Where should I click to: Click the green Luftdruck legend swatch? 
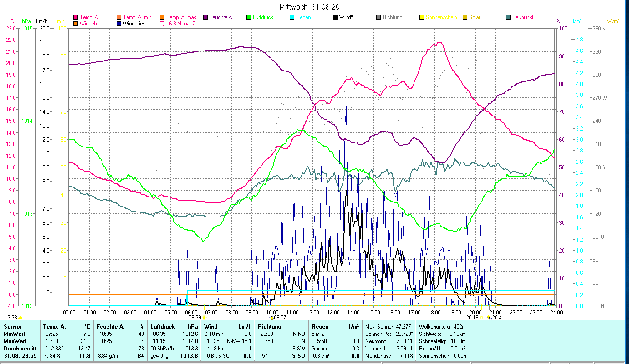click(249, 17)
